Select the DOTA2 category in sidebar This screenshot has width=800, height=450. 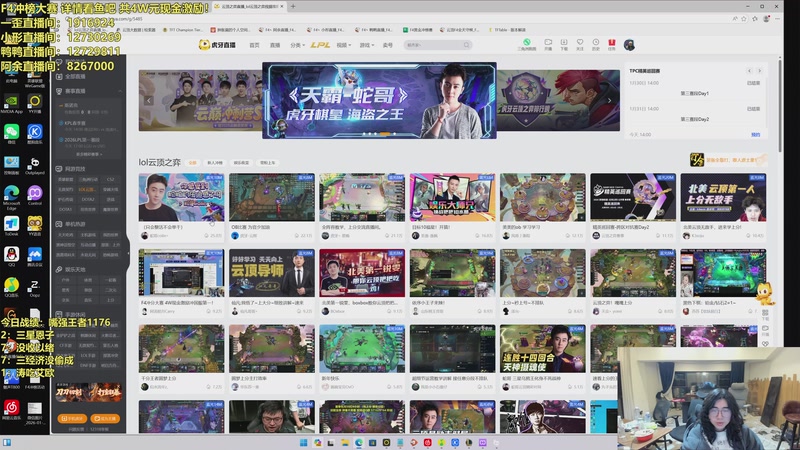88,199
